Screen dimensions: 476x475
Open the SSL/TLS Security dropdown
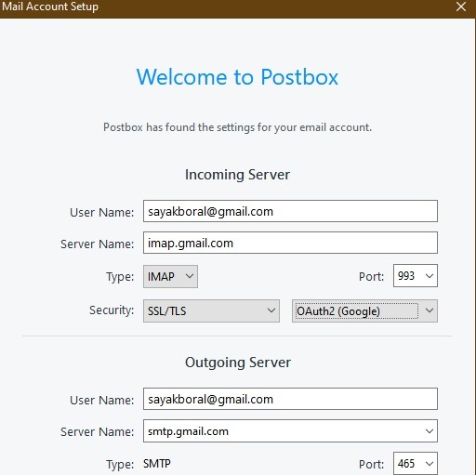(x=211, y=310)
